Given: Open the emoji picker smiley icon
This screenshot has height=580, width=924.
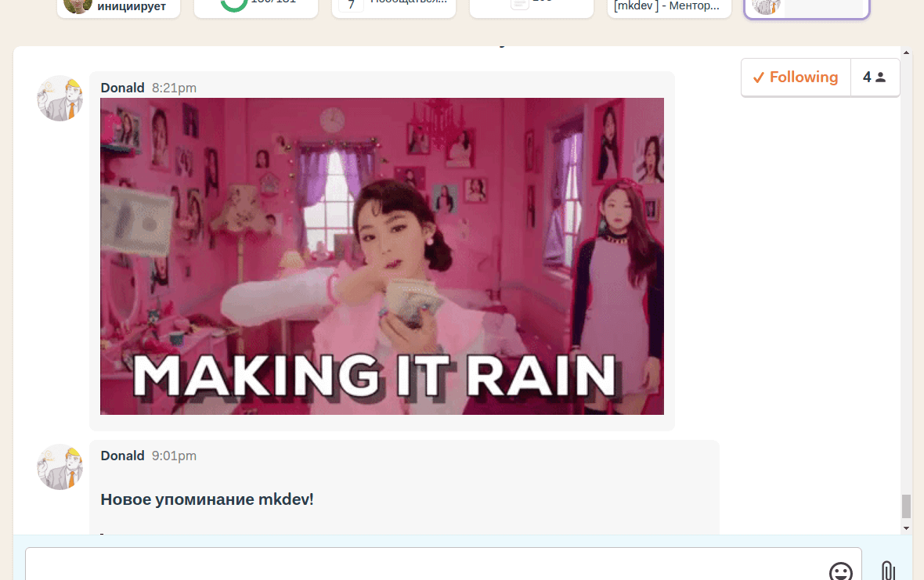Looking at the screenshot, I should [x=840, y=571].
